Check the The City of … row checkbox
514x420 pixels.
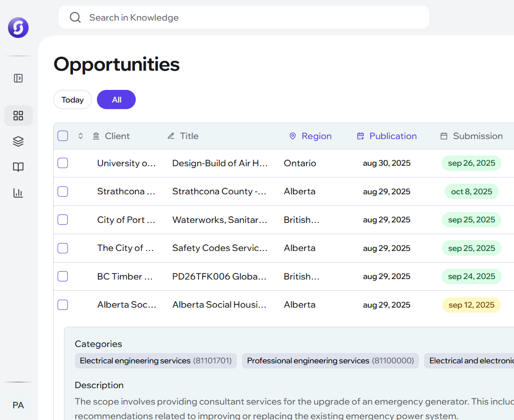coord(63,248)
